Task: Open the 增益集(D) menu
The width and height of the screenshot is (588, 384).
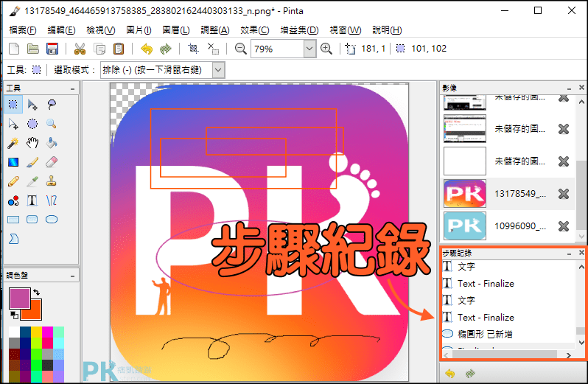Action: [299, 30]
